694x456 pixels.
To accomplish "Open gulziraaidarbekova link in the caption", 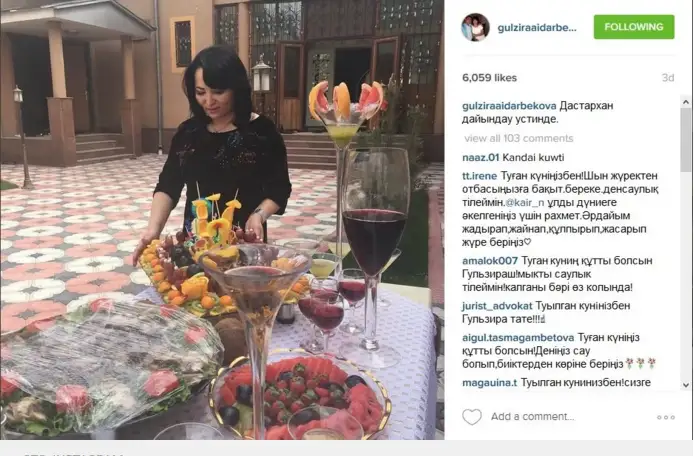I will [x=509, y=106].
